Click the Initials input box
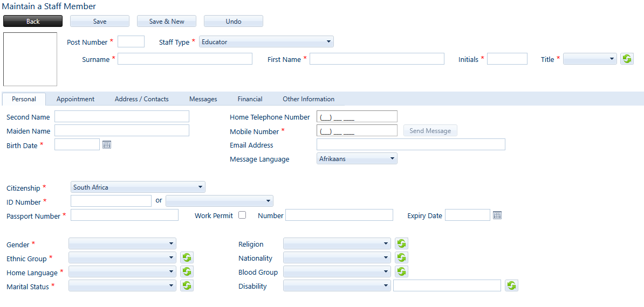This screenshot has width=644, height=307. tap(507, 59)
